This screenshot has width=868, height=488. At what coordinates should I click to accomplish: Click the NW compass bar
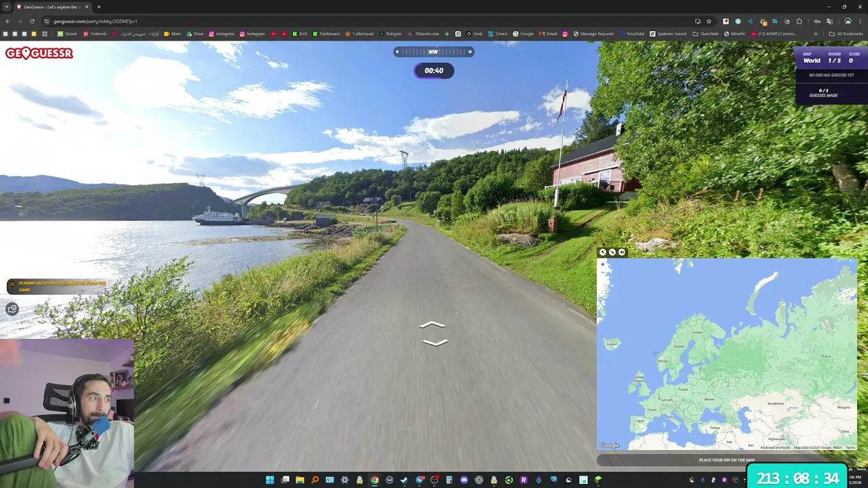click(x=433, y=52)
